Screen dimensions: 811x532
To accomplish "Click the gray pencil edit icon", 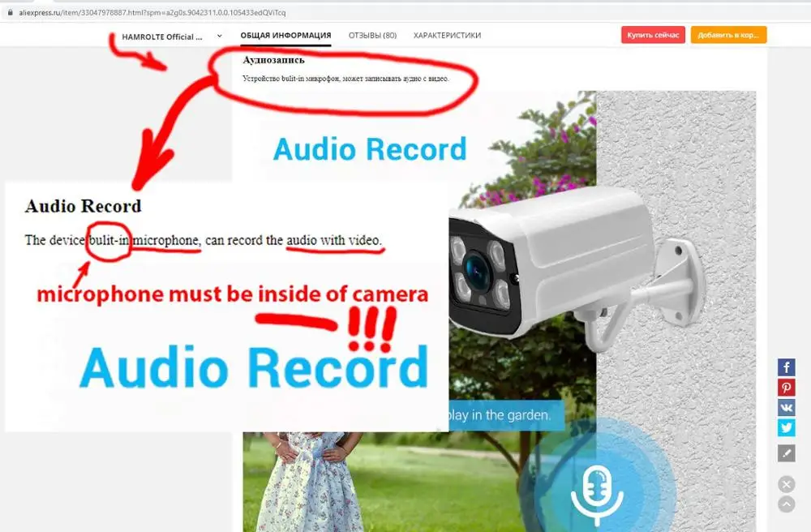I will (x=786, y=453).
